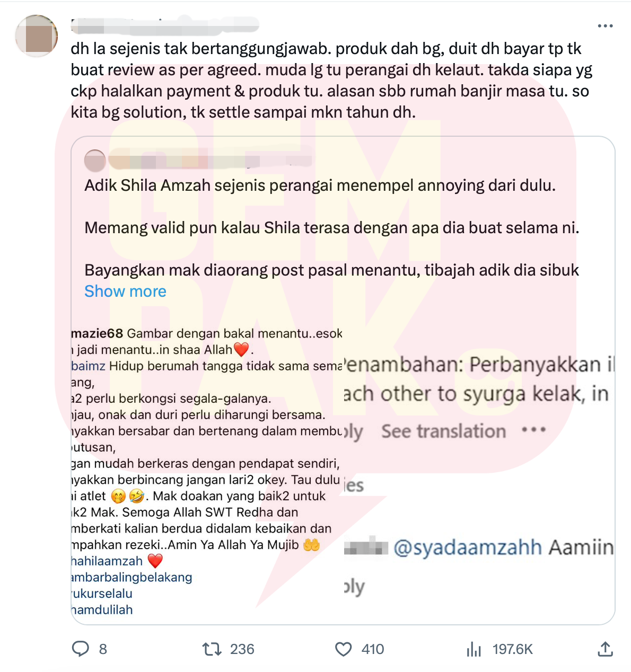The width and height of the screenshot is (631, 672).
Task: Click the 236 retweet count
Action: click(242, 649)
